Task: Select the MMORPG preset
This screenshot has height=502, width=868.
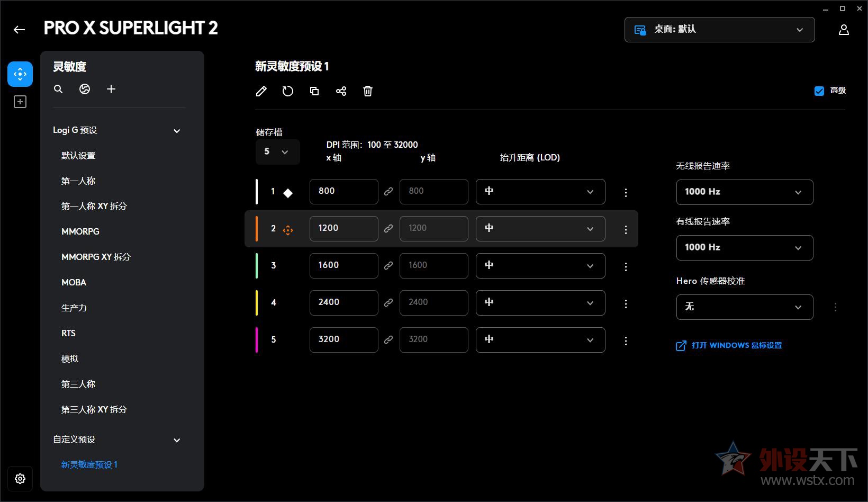Action: coord(80,232)
